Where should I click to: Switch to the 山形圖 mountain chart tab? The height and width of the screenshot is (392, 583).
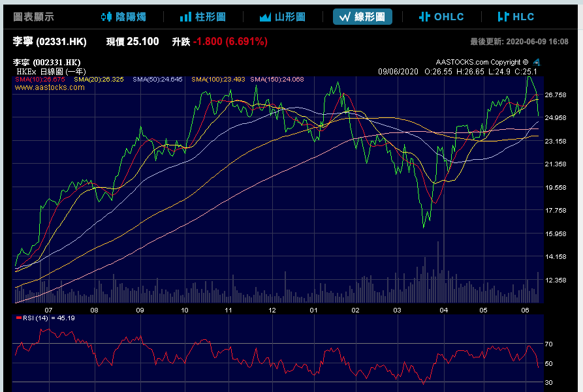click(283, 17)
